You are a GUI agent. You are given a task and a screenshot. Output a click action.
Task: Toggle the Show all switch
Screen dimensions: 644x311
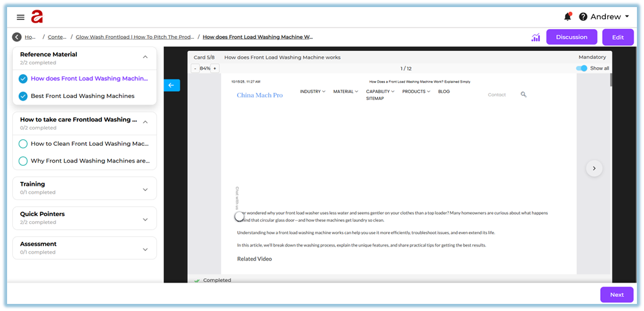coord(581,68)
